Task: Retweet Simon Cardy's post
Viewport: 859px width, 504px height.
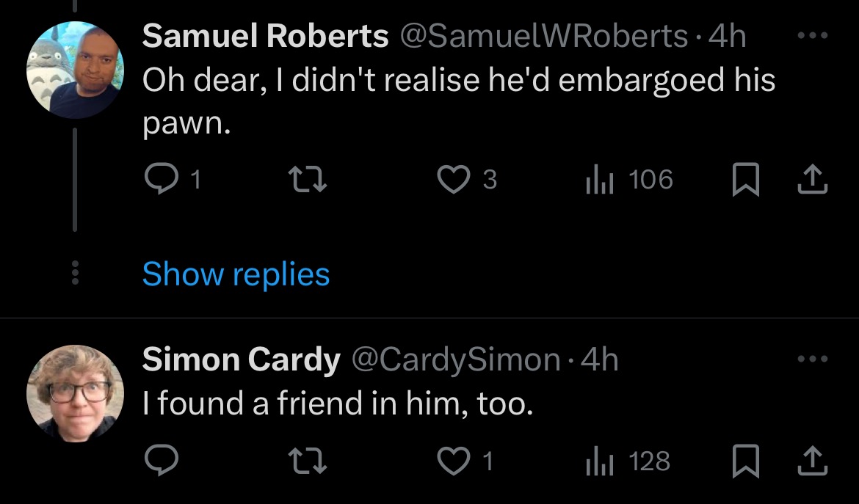Action: (308, 461)
